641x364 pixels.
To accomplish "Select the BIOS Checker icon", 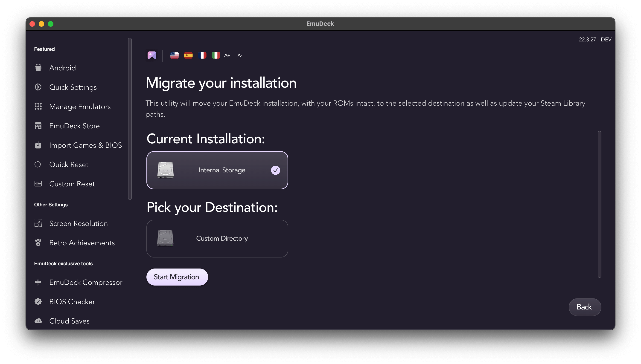I will (x=38, y=301).
